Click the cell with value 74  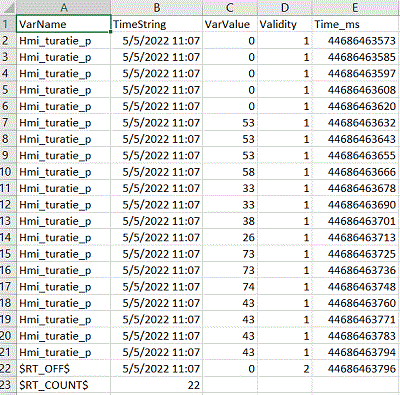(x=230, y=287)
